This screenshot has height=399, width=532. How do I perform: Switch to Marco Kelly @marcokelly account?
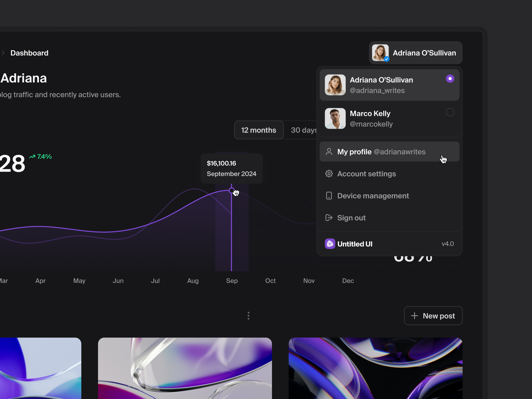click(x=389, y=119)
